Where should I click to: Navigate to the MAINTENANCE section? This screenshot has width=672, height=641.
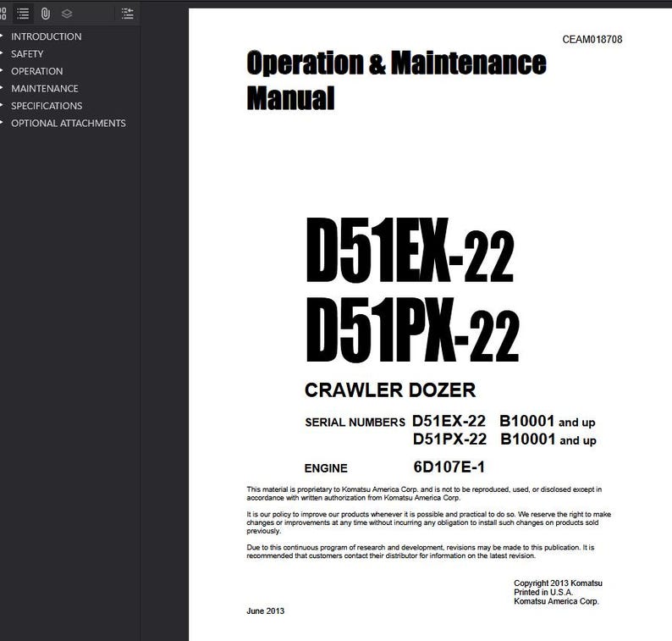pos(45,88)
